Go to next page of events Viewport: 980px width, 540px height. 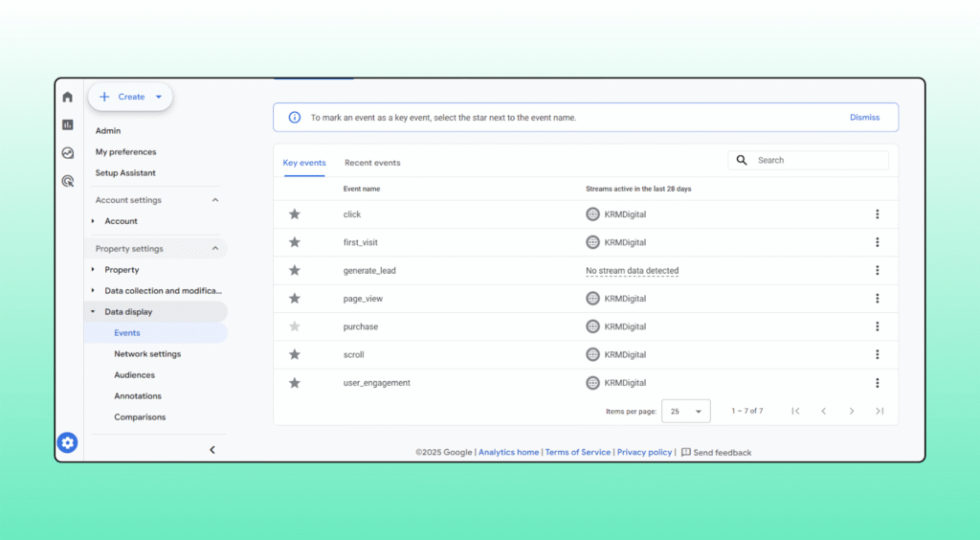tap(851, 411)
